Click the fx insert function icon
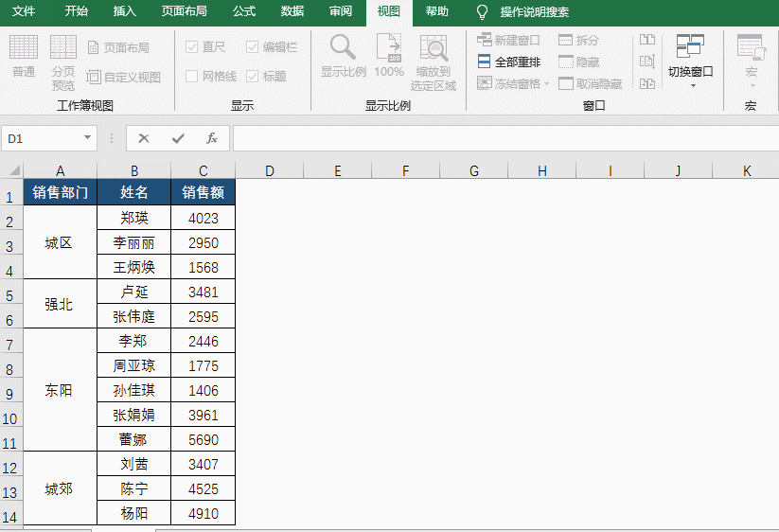The width and height of the screenshot is (779, 532). pos(212,138)
